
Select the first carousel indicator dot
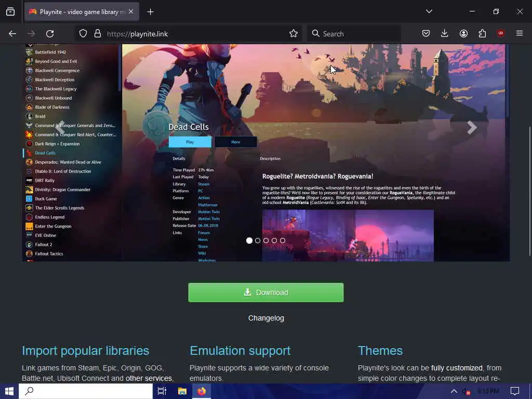coord(249,241)
